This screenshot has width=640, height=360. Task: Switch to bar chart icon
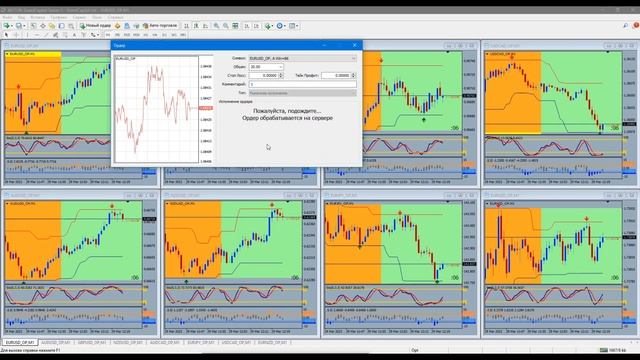click(x=186, y=26)
